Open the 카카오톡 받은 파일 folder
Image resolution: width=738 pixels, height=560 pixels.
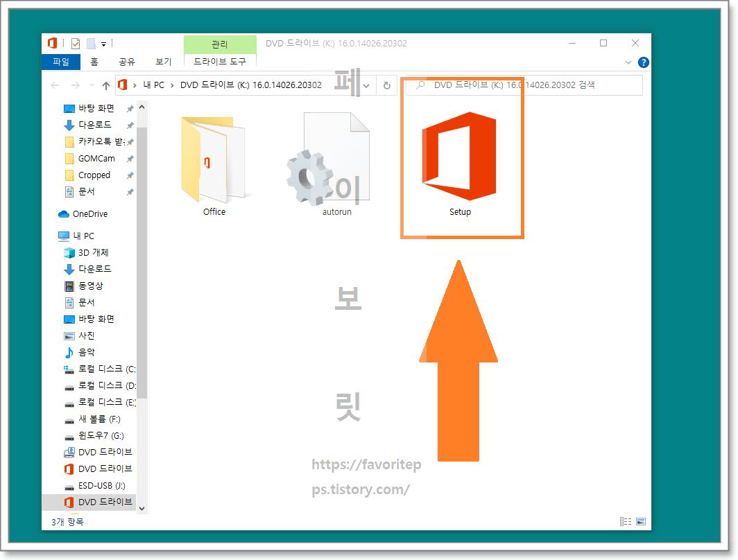point(101,141)
